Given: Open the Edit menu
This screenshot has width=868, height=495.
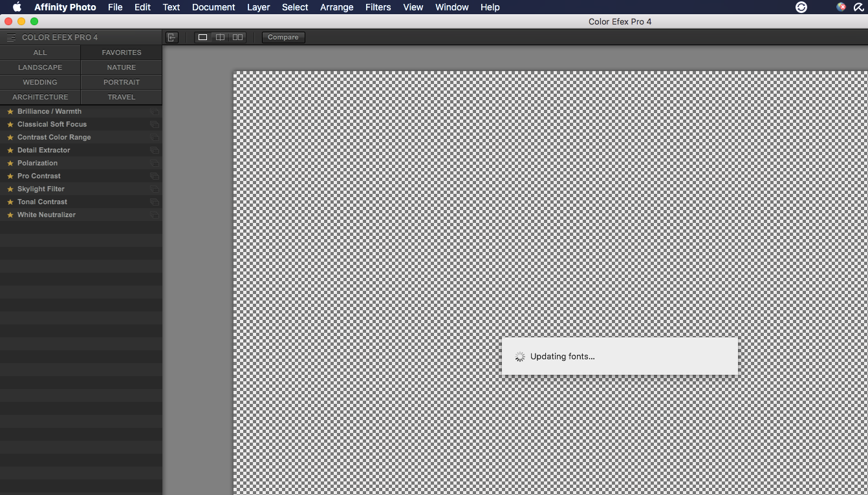Looking at the screenshot, I should pos(142,7).
